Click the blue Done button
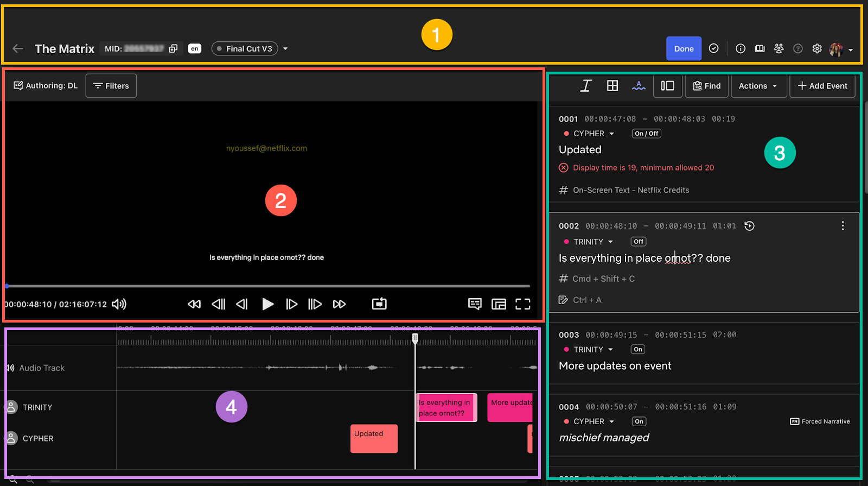Screen dimensions: 868x486 point(684,49)
